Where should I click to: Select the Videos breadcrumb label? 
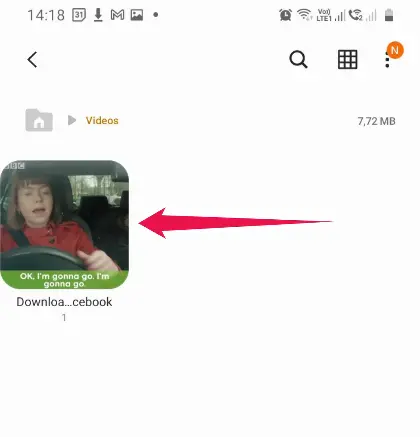102,120
